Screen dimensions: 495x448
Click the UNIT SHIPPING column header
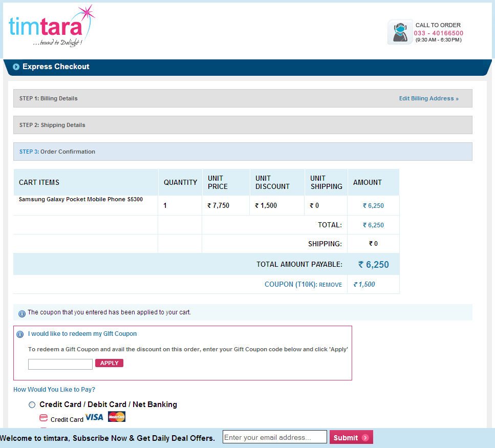point(326,182)
